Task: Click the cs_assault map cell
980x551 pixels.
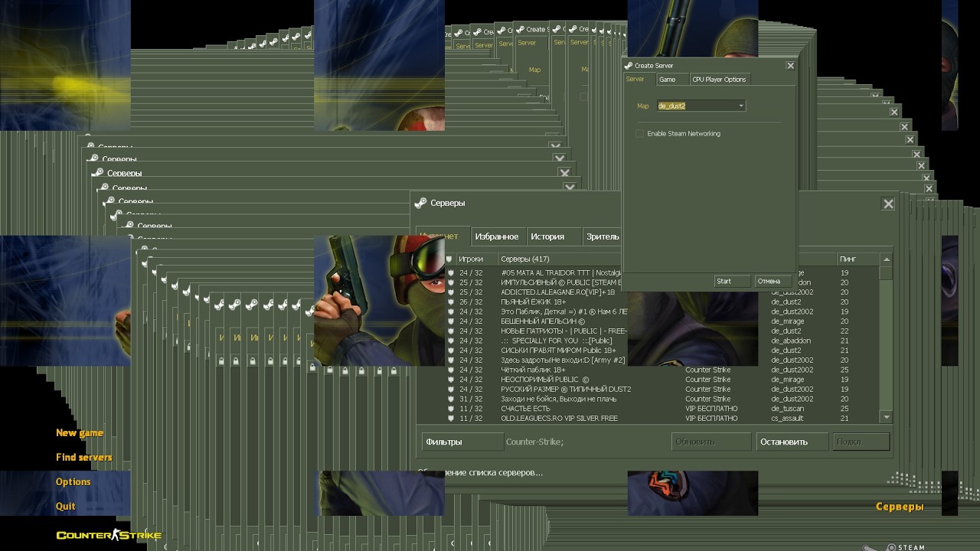Action: coord(788,419)
